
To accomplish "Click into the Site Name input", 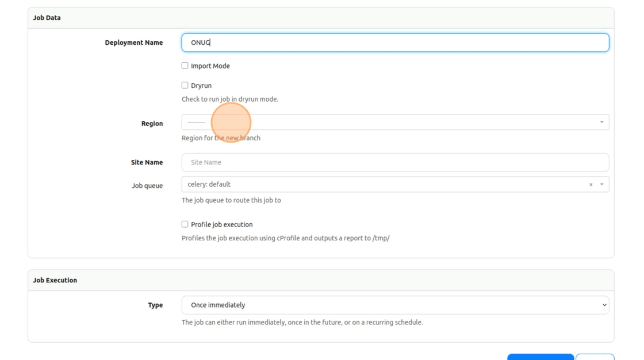I will (x=395, y=162).
